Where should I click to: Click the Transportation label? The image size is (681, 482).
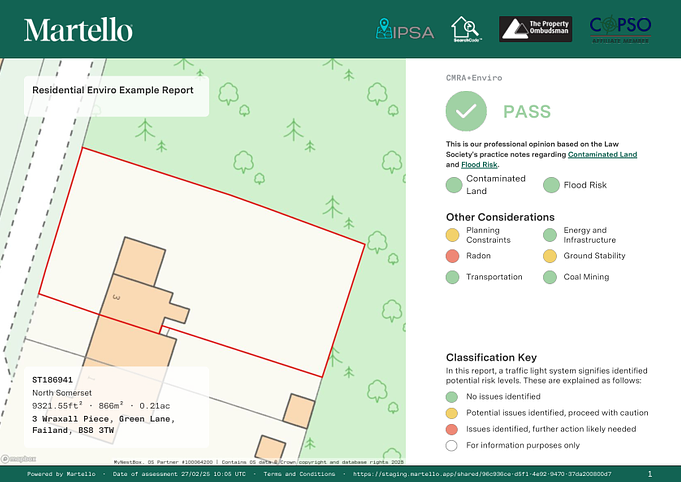(x=494, y=277)
